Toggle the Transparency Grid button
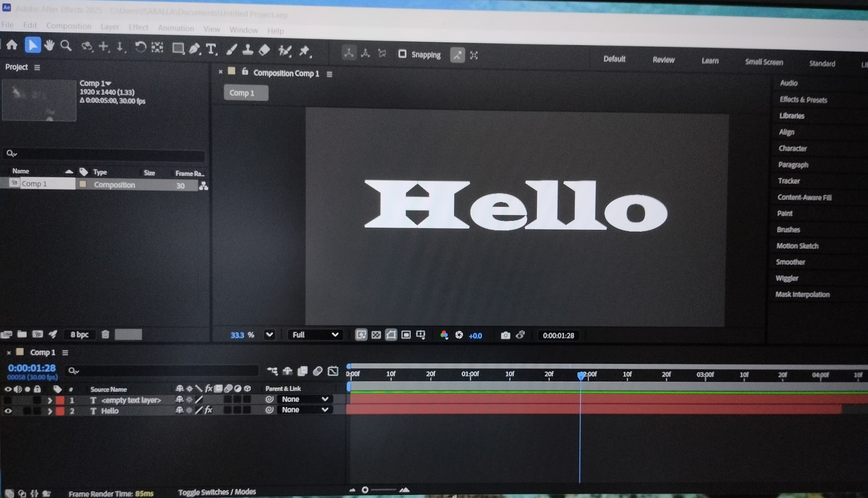This screenshot has width=868, height=498. click(376, 335)
